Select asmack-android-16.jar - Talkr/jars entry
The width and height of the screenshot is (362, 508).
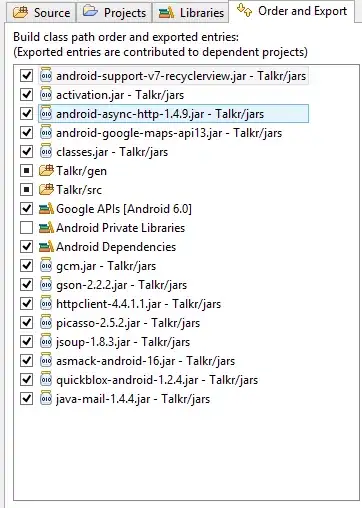pos(146,361)
